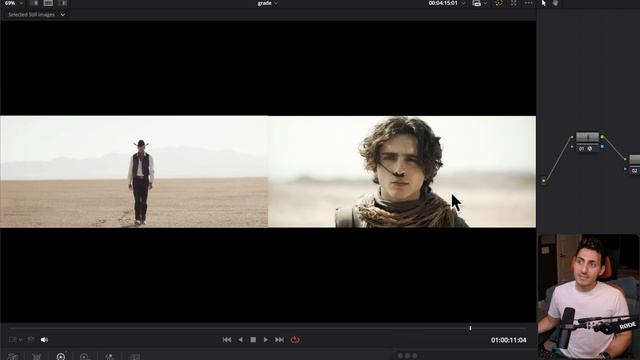Open the viewer three-dots options menu
The image size is (640, 360).
pyautogui.click(x=529, y=3)
